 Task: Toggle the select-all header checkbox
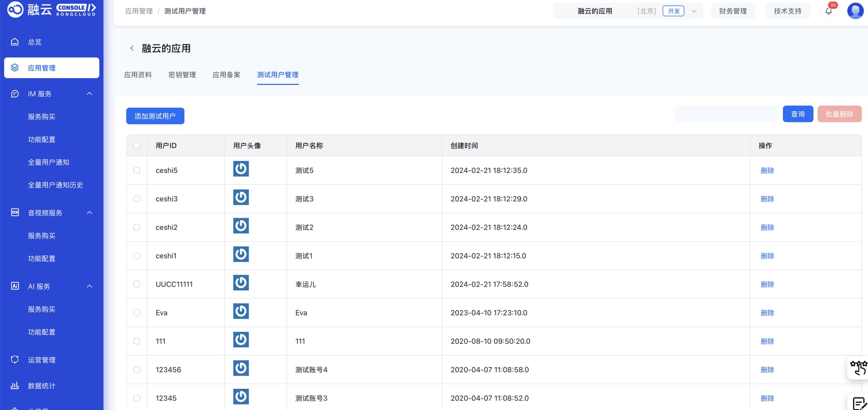point(137,146)
